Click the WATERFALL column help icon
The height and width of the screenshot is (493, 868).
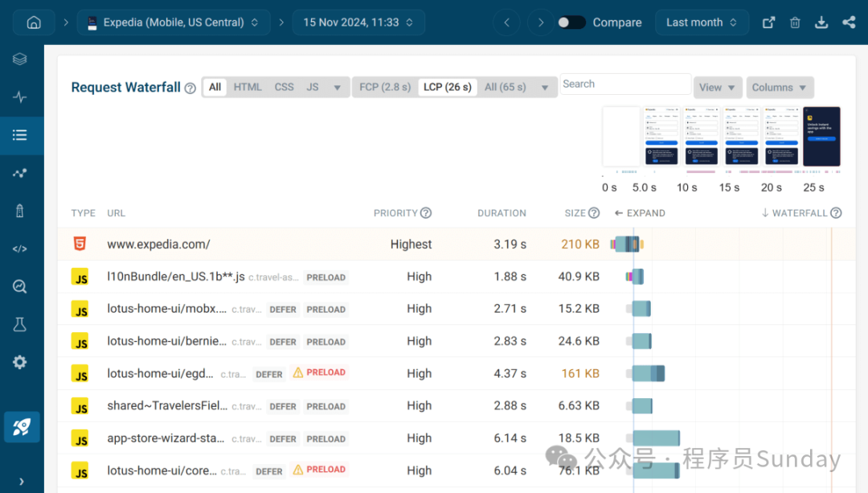pos(836,212)
